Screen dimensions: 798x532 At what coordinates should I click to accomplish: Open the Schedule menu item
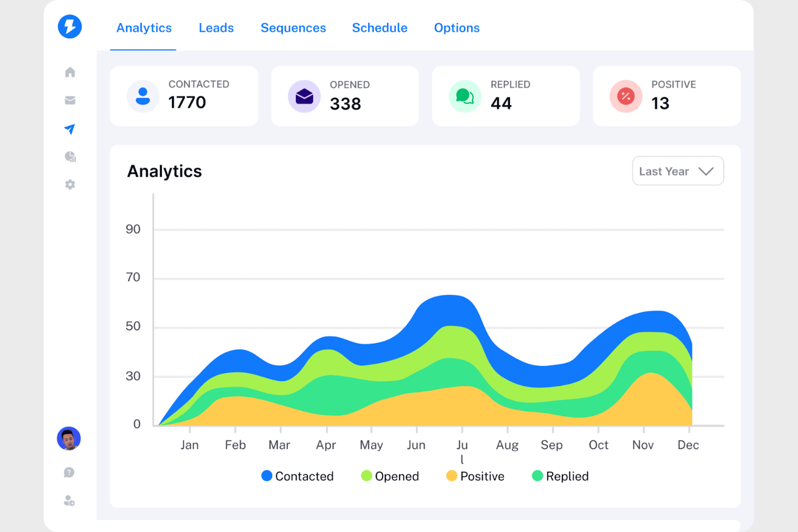click(x=380, y=27)
